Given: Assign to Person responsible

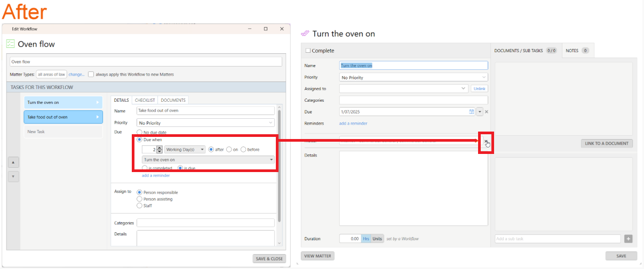Looking at the screenshot, I should click(x=140, y=192).
